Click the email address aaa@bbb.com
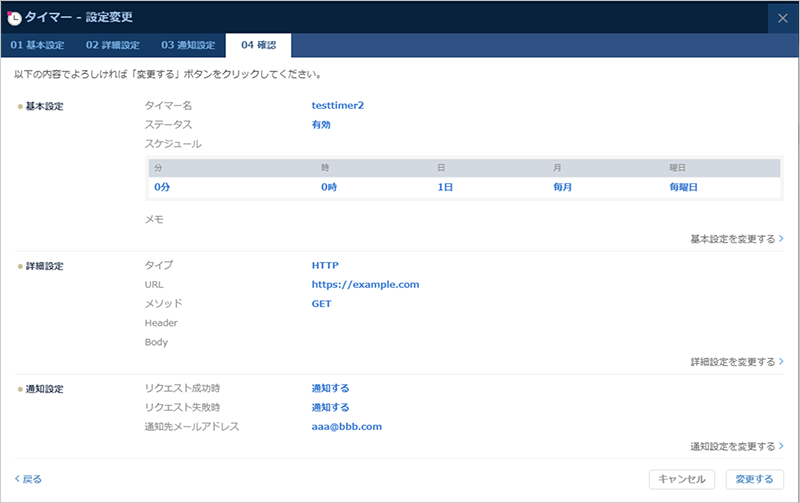This screenshot has width=800, height=503. [x=346, y=426]
